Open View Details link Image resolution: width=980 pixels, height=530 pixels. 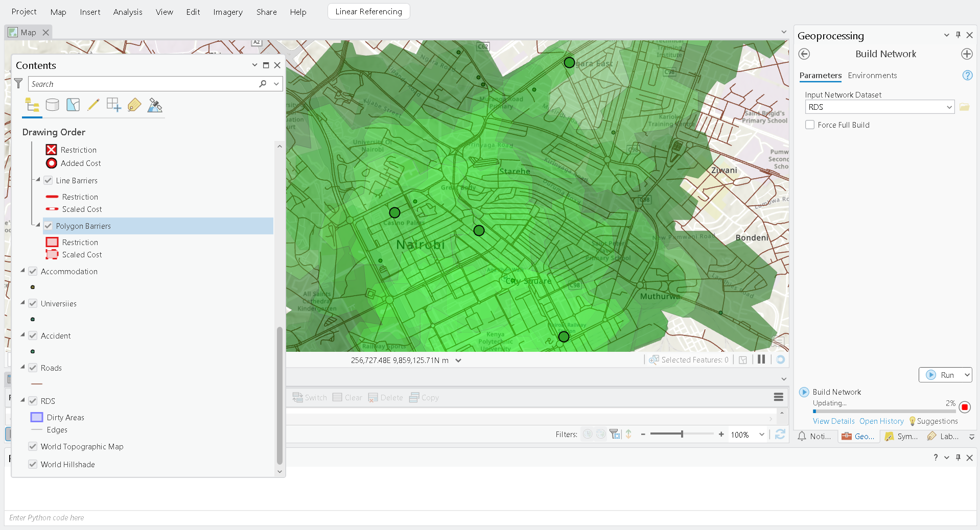(x=833, y=421)
